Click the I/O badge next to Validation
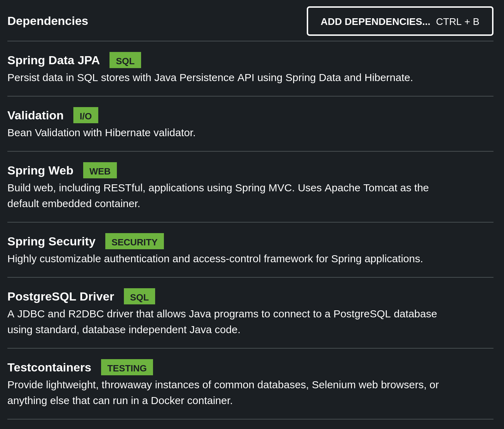504x429 pixels. (86, 115)
